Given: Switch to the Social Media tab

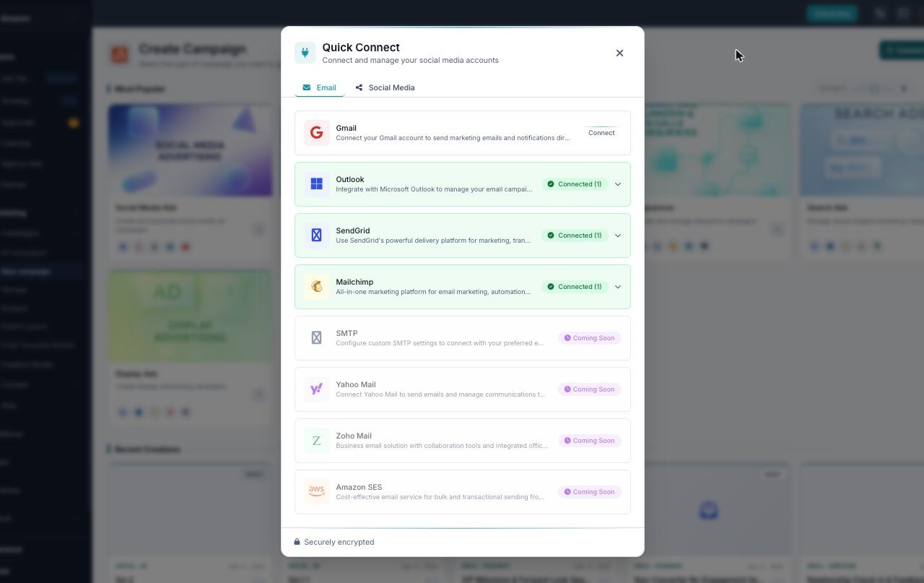Looking at the screenshot, I should [385, 87].
